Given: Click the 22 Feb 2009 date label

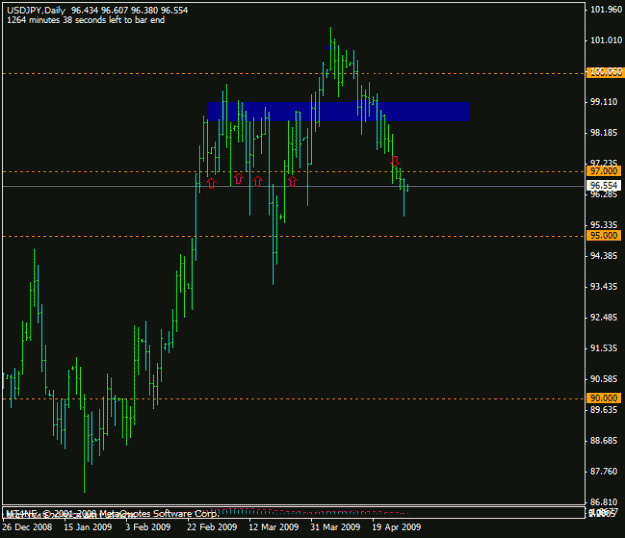Looking at the screenshot, I should click(x=212, y=527).
